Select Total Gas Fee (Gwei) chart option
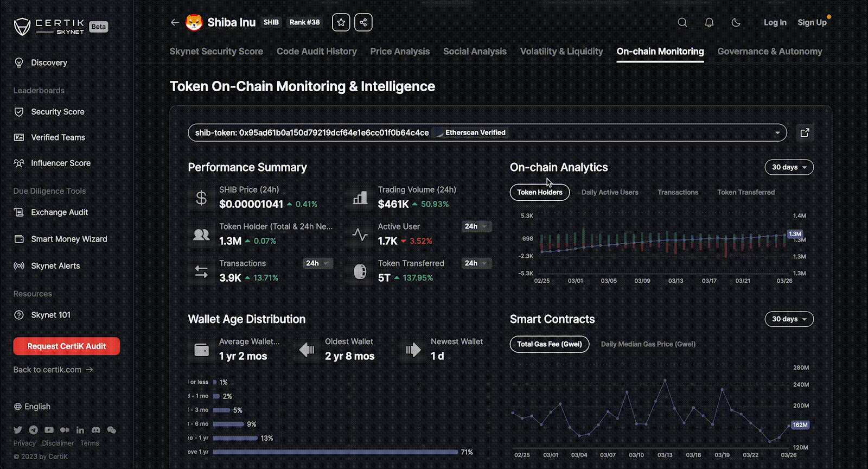868x469 pixels. click(x=550, y=344)
